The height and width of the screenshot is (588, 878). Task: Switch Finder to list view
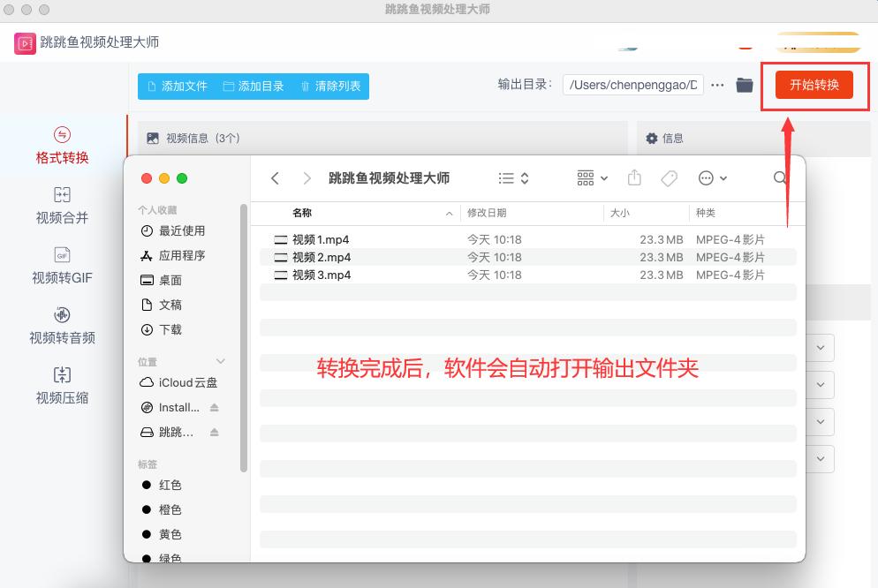(x=506, y=177)
